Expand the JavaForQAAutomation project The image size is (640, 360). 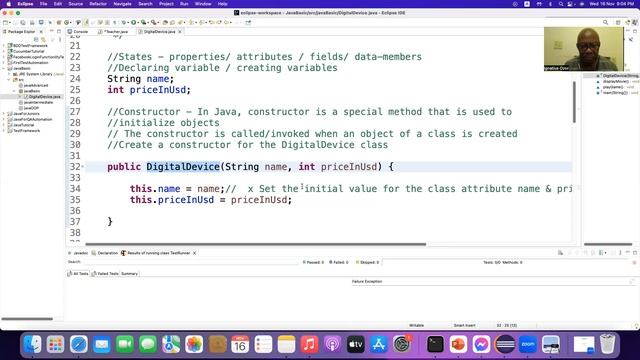pyautogui.click(x=4, y=120)
